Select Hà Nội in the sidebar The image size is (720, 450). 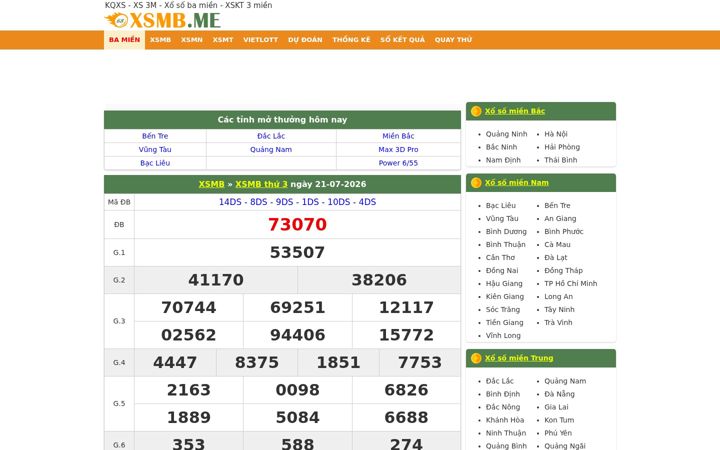pyautogui.click(x=556, y=134)
